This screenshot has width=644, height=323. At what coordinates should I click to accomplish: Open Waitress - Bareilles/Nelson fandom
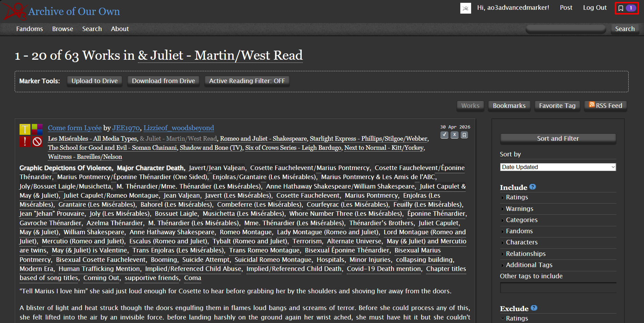[85, 157]
